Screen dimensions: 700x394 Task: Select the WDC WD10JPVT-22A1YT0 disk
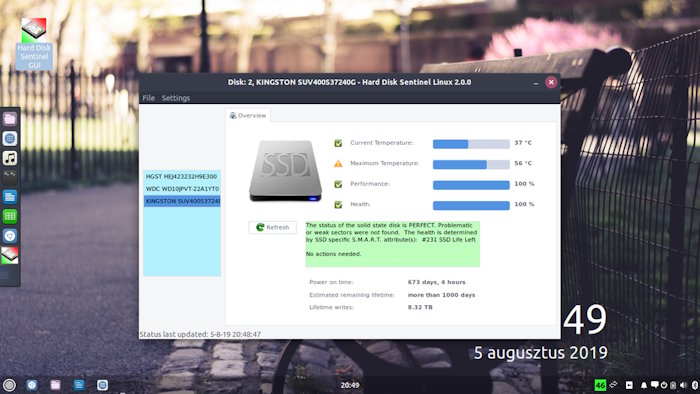(182, 189)
